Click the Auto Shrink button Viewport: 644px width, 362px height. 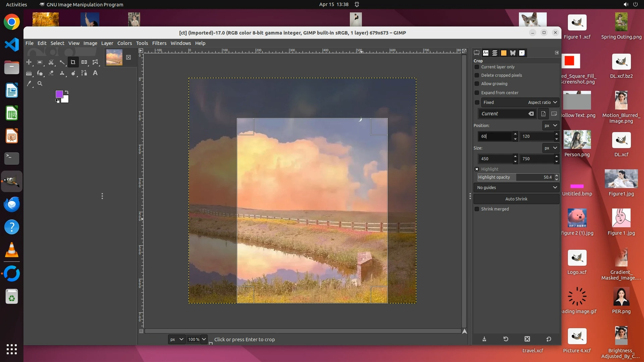click(x=516, y=199)
